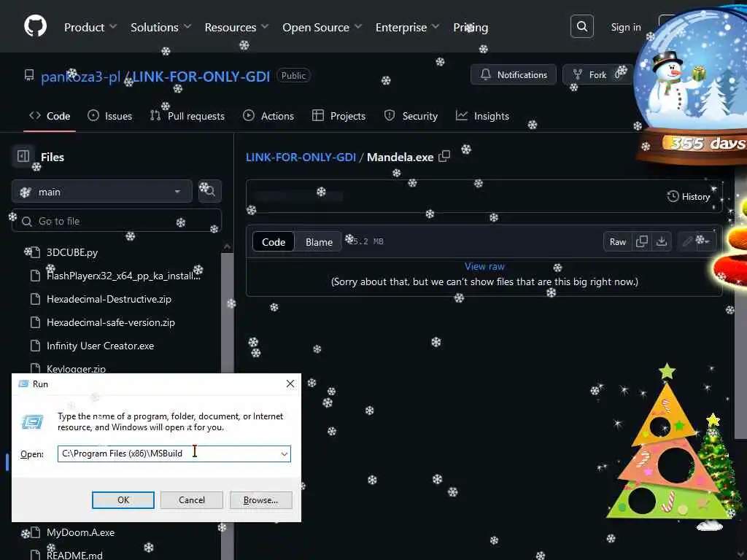Click the Actions play icon
The image size is (747, 560).
[249, 115]
